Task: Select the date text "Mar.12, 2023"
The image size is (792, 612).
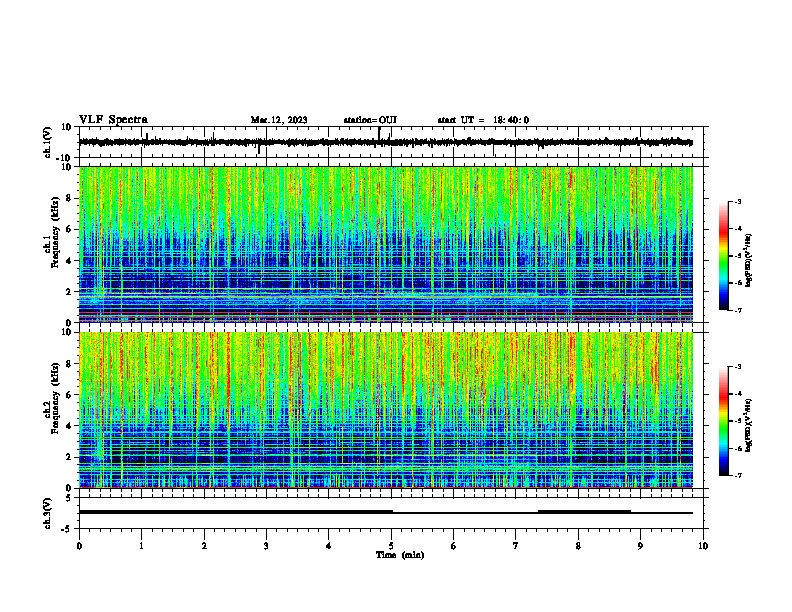Action: pyautogui.click(x=279, y=120)
